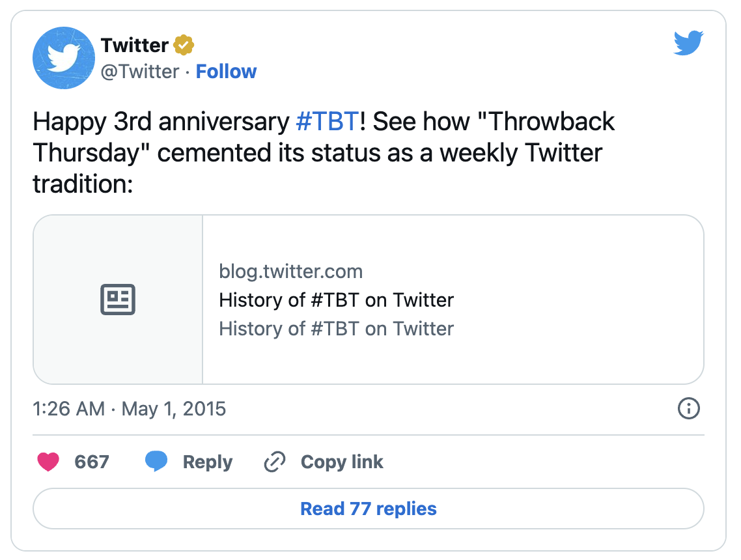The image size is (741, 560).
Task: Open the Twitter bird logo, top right
Action: coord(689,44)
